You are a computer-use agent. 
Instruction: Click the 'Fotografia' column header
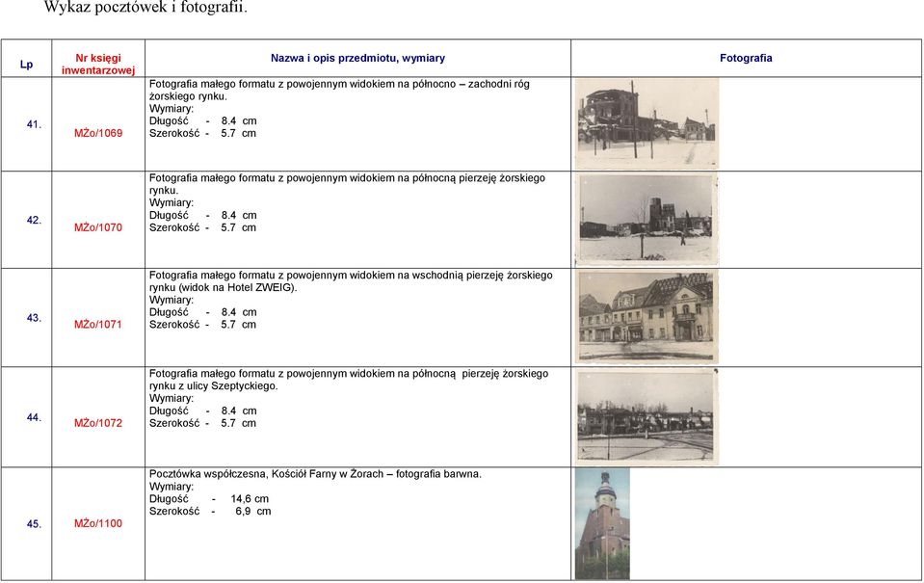click(x=746, y=59)
